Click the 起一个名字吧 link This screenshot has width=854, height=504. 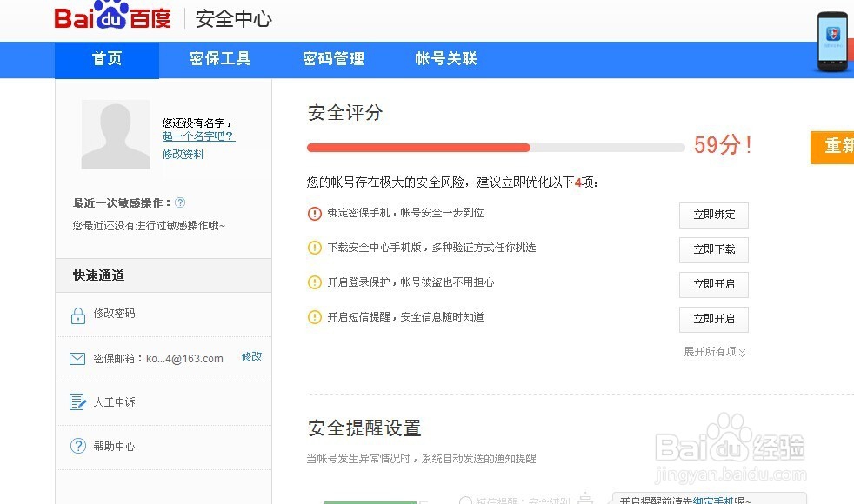tap(198, 136)
